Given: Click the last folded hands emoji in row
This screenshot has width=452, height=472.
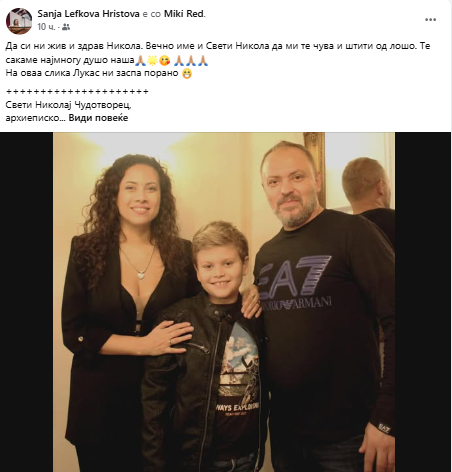Looking at the screenshot, I should coord(203,60).
